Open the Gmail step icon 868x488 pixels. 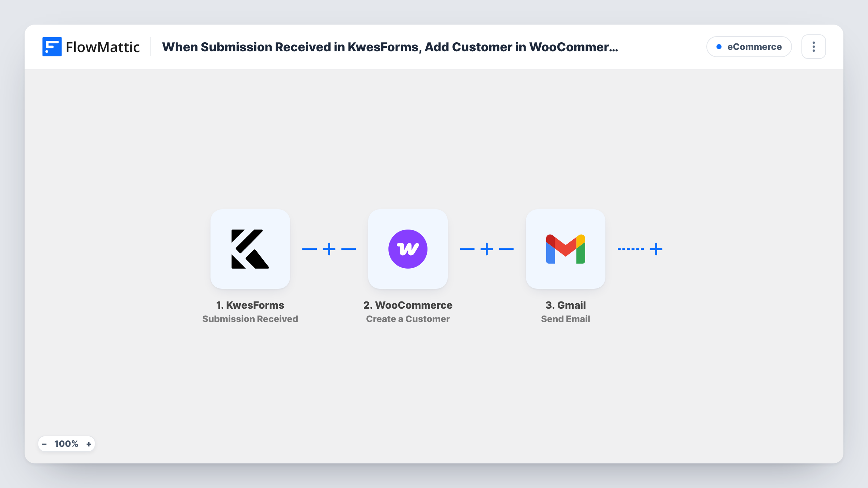pyautogui.click(x=566, y=249)
